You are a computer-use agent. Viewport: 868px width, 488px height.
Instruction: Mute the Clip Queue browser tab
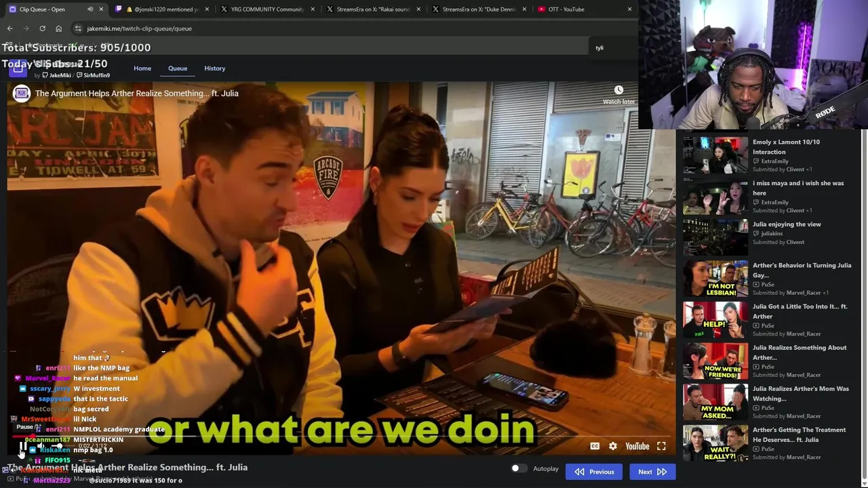click(x=90, y=9)
